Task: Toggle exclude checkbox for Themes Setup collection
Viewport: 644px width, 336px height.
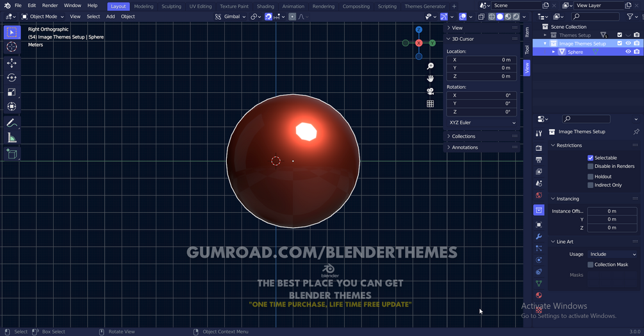Action: (620, 35)
